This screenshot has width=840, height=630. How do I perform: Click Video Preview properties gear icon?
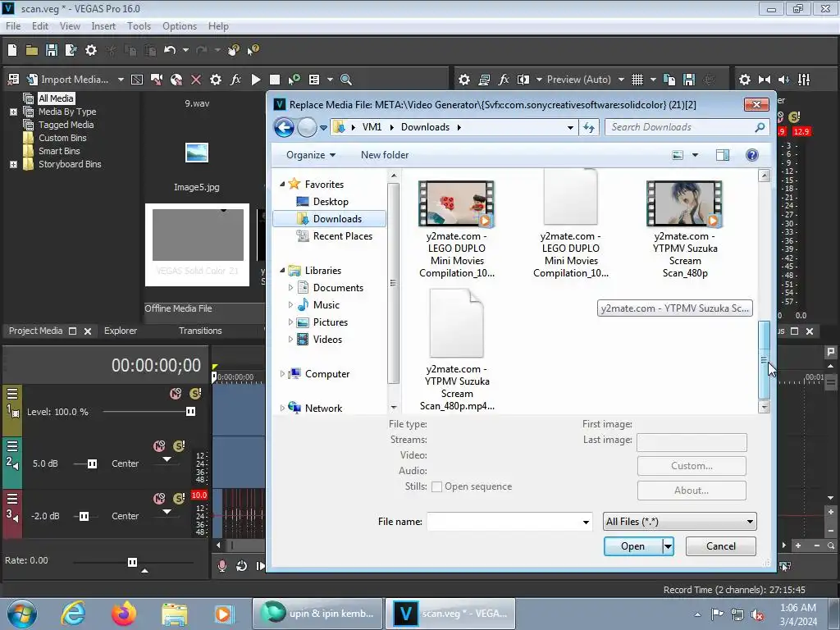pos(464,80)
